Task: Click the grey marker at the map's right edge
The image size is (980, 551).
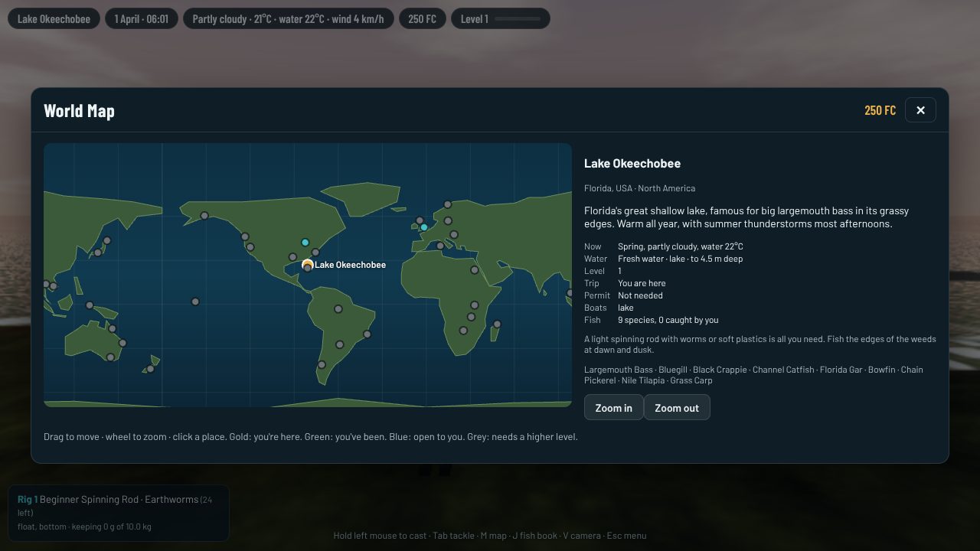Action: (569, 293)
